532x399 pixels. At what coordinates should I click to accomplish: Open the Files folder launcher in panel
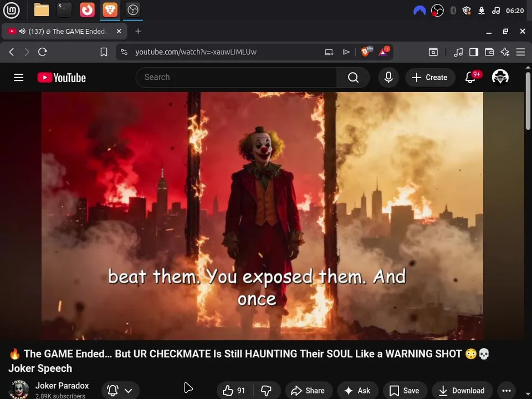pyautogui.click(x=42, y=10)
